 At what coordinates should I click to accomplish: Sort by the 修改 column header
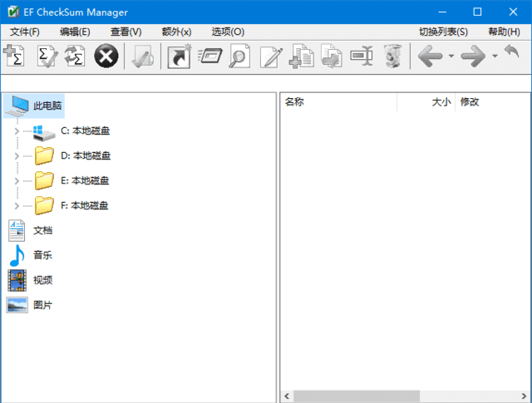(493, 101)
